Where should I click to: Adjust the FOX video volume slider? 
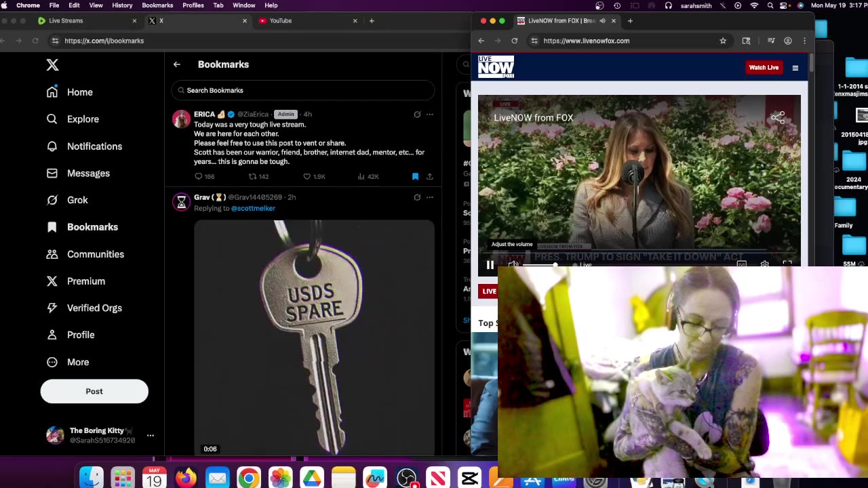coord(540,264)
